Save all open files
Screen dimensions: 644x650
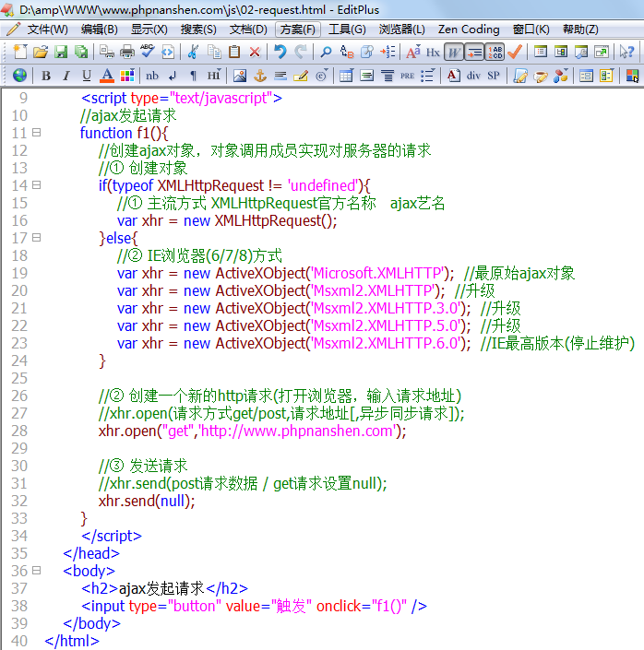tap(81, 52)
